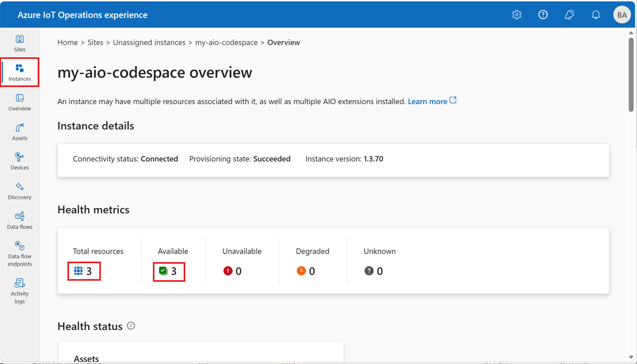This screenshot has width=637, height=364.
Task: Select the Instances sidebar icon
Action: click(x=20, y=73)
